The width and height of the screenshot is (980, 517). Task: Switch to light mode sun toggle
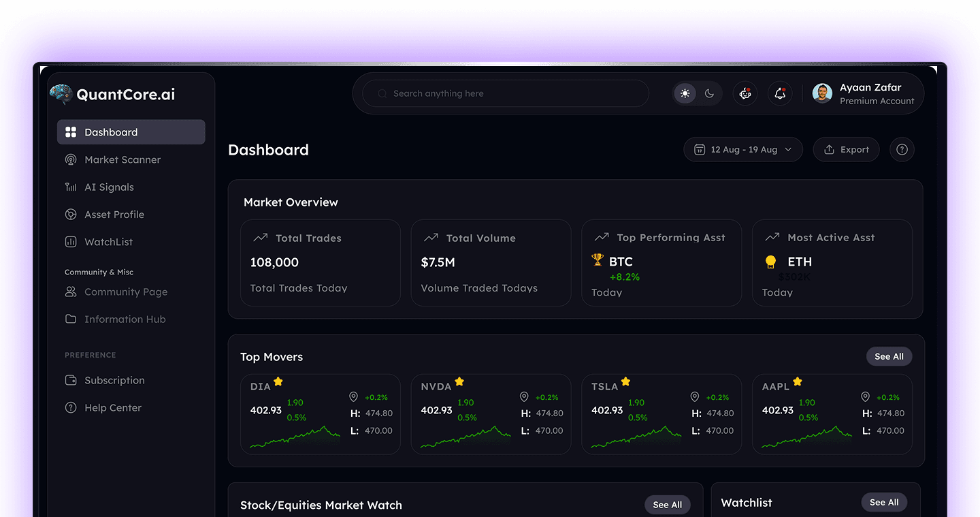685,93
